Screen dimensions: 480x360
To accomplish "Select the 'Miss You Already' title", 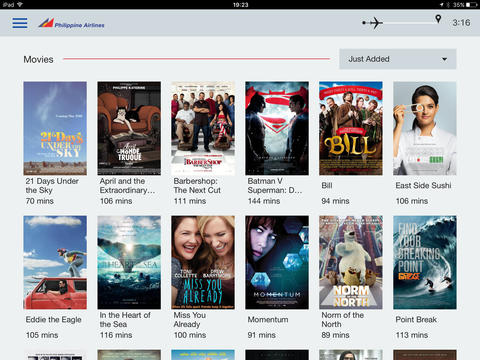I will point(190,320).
